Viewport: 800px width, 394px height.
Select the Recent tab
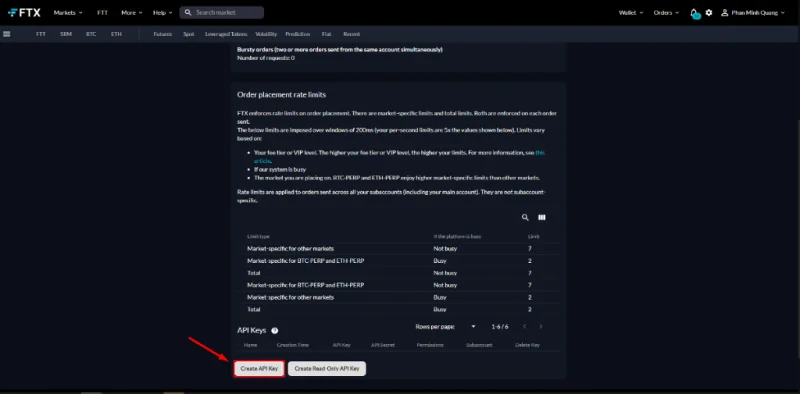352,34
